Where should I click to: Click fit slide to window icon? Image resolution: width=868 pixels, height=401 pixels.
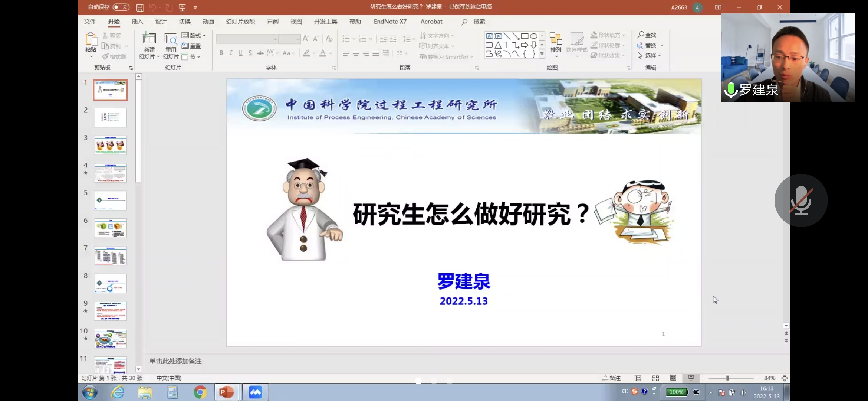[x=785, y=378]
